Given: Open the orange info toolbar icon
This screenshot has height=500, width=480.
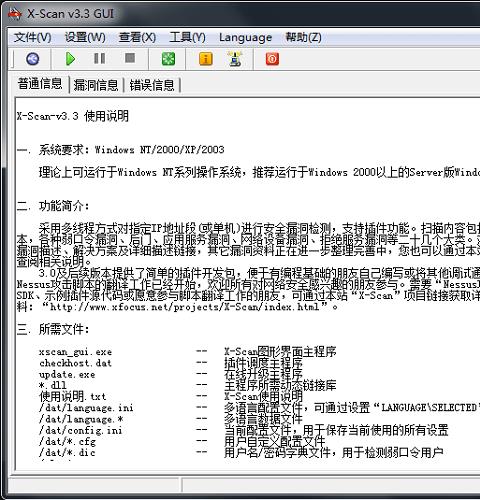Looking at the screenshot, I should pyautogui.click(x=206, y=59).
